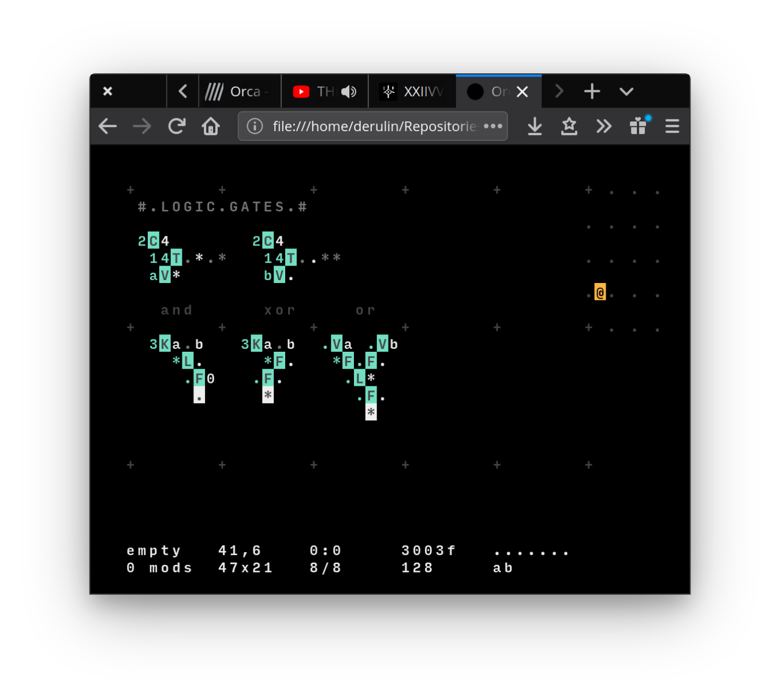Mute the YouTube tab audio
This screenshot has height=700, width=780.
pyautogui.click(x=349, y=92)
